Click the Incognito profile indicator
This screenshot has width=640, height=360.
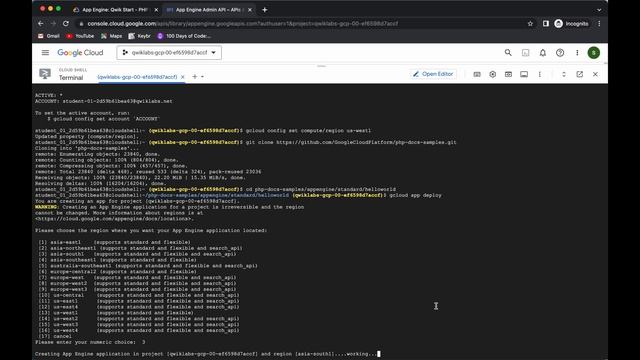click(x=572, y=24)
